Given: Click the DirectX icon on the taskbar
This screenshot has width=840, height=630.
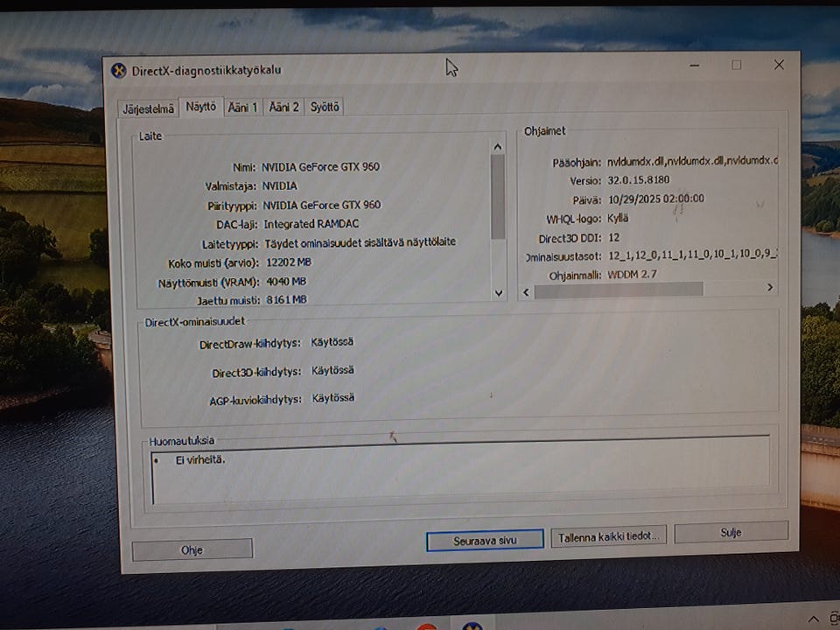Looking at the screenshot, I should pyautogui.click(x=472, y=626).
